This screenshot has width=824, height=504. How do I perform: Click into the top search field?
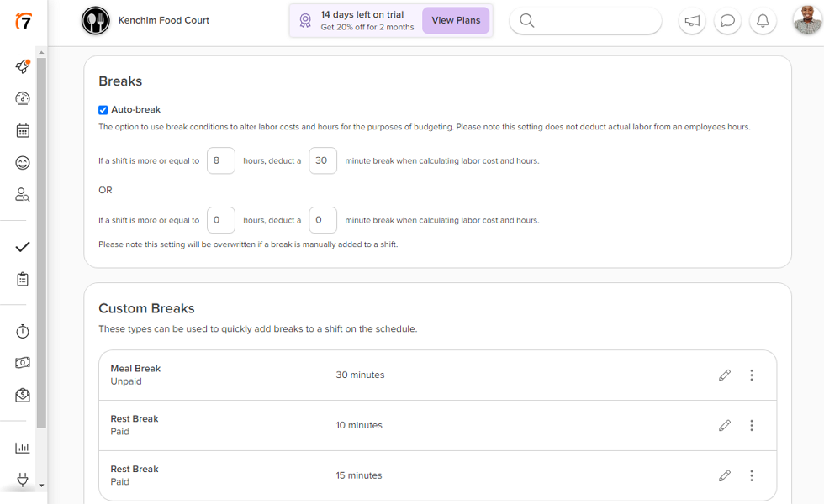pyautogui.click(x=585, y=20)
